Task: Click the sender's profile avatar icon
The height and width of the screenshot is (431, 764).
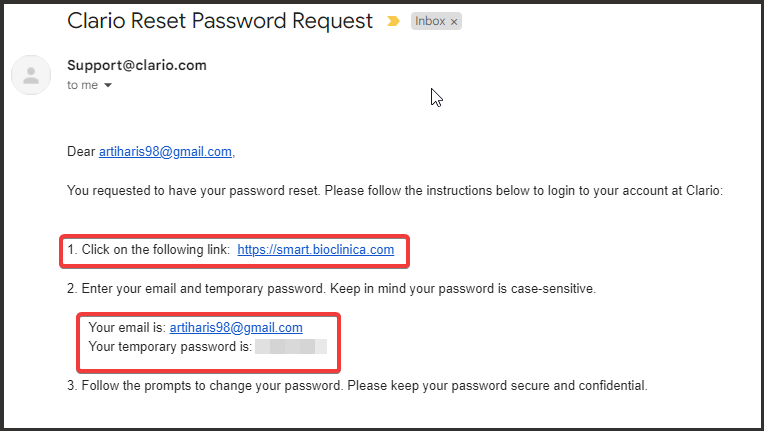Action: (31, 75)
